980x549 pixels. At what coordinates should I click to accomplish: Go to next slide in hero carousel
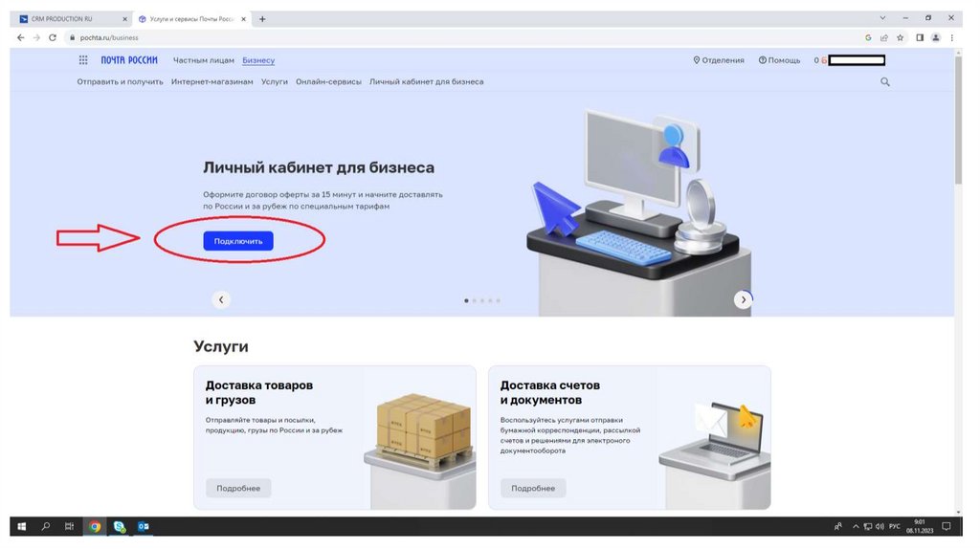click(x=743, y=299)
